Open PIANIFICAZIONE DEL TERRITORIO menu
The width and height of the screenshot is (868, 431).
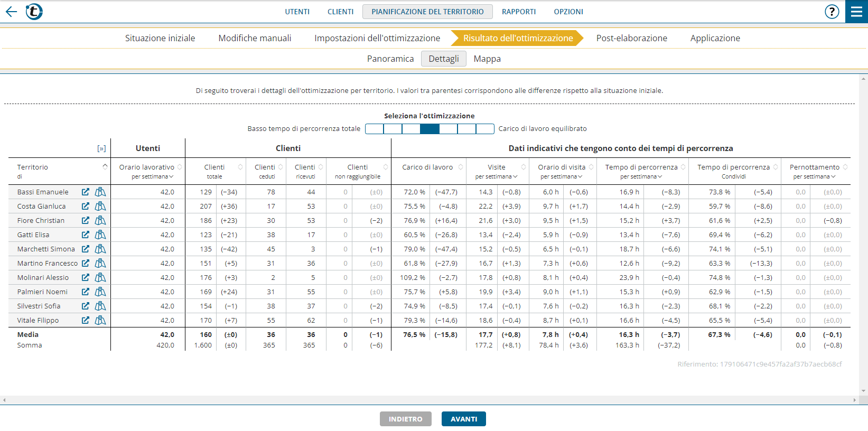pyautogui.click(x=427, y=12)
